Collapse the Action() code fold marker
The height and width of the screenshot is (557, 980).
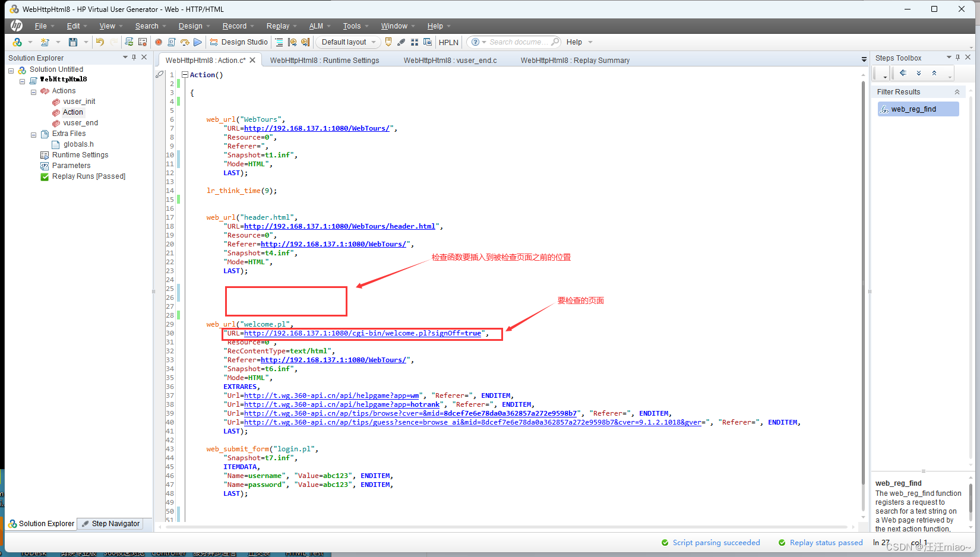click(x=185, y=75)
